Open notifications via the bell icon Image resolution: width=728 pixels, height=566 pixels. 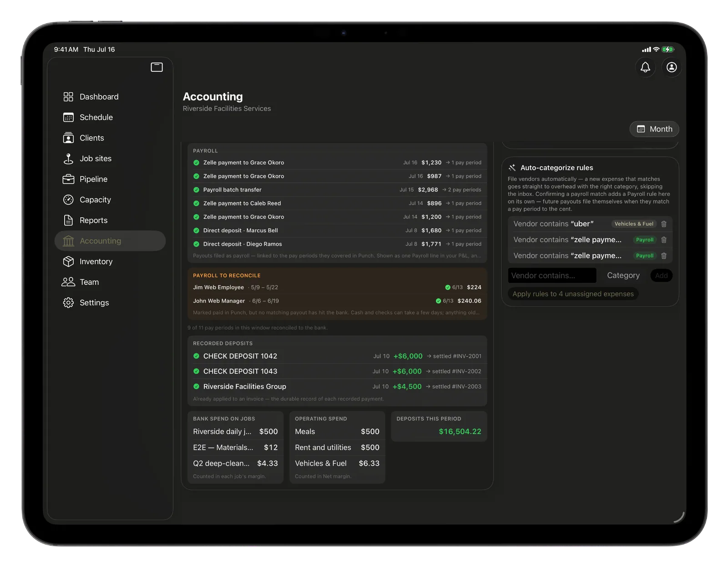(x=645, y=67)
